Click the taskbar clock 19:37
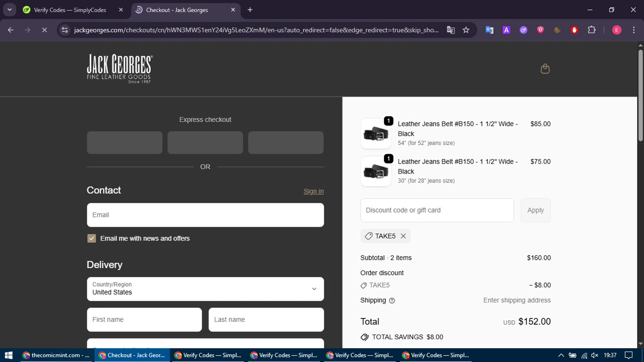This screenshot has height=362, width=644. click(x=610, y=355)
